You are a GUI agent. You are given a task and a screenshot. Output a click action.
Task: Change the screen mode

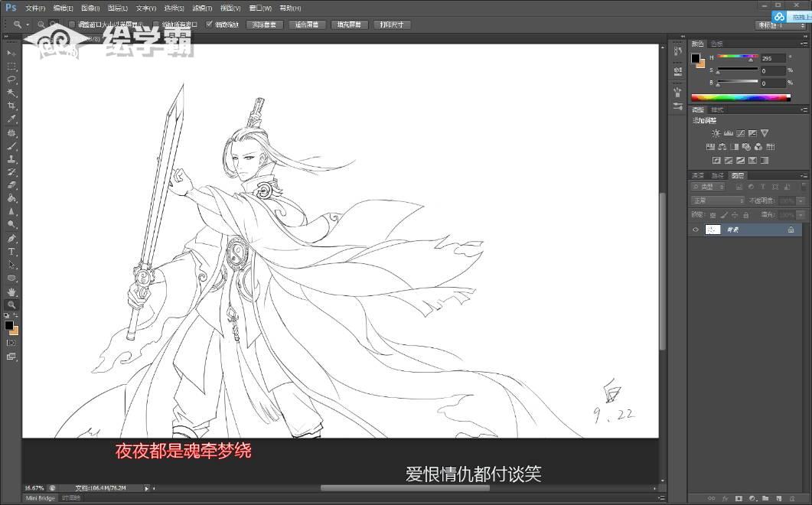click(x=11, y=357)
